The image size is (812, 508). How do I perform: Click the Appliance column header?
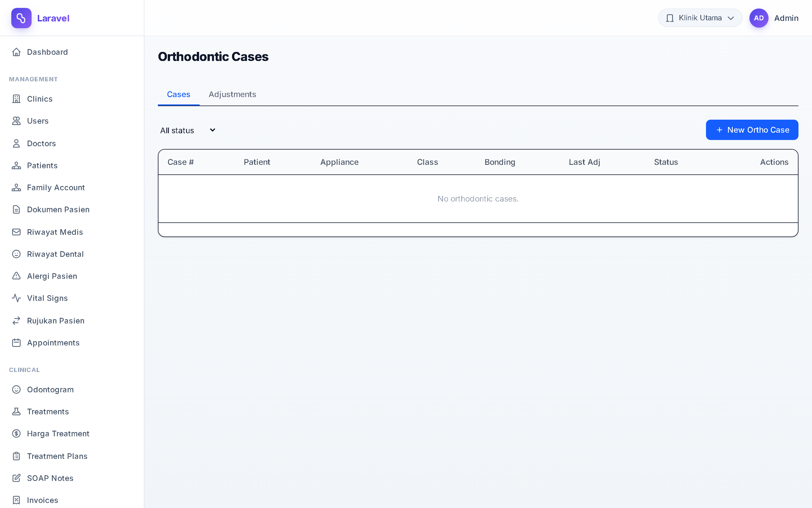point(339,162)
